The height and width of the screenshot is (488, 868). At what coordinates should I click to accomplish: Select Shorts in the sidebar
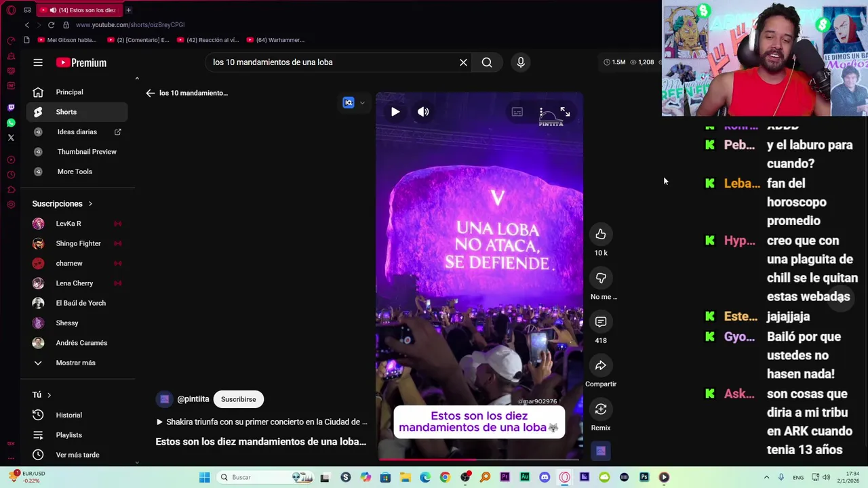pyautogui.click(x=77, y=112)
